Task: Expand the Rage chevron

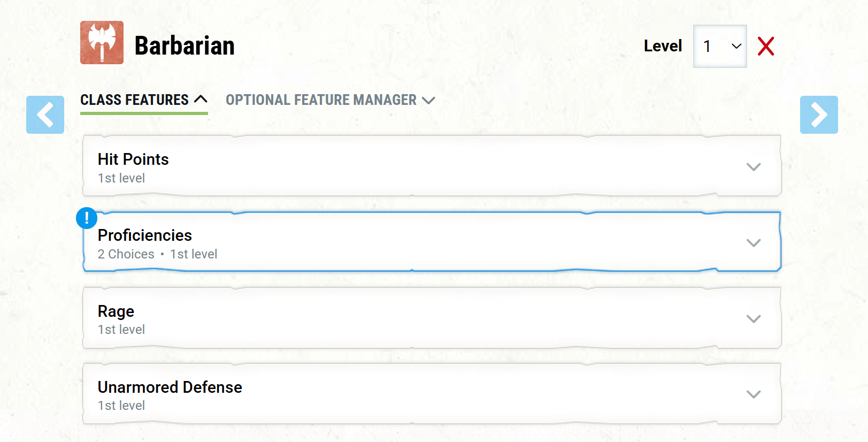Action: (753, 319)
